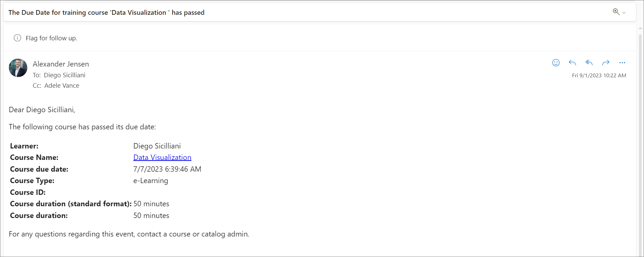Click the email subject line text
The width and height of the screenshot is (644, 257).
point(106,13)
